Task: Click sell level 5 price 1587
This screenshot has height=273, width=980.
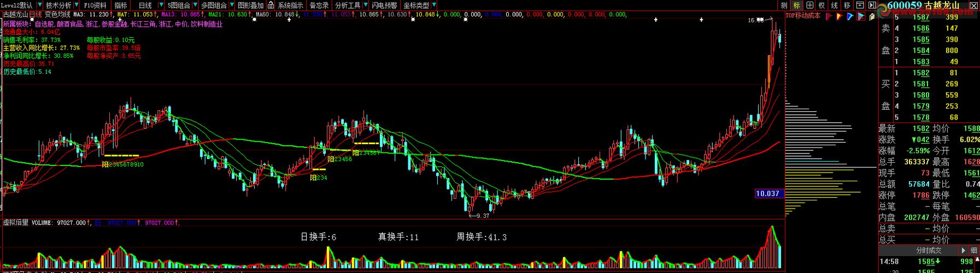Action: coord(921,17)
